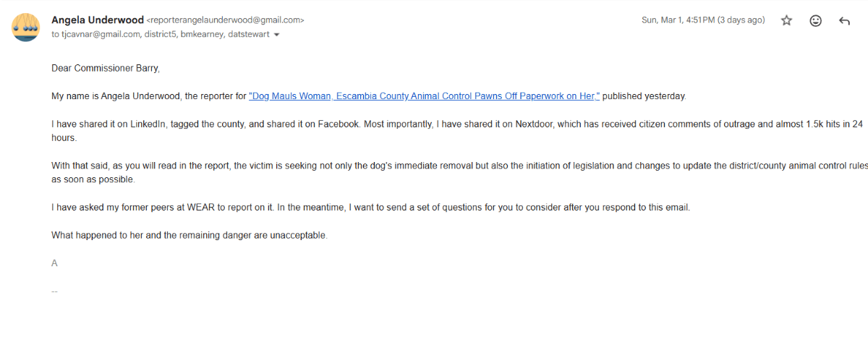Add an emoji reaction to the email

tap(815, 21)
